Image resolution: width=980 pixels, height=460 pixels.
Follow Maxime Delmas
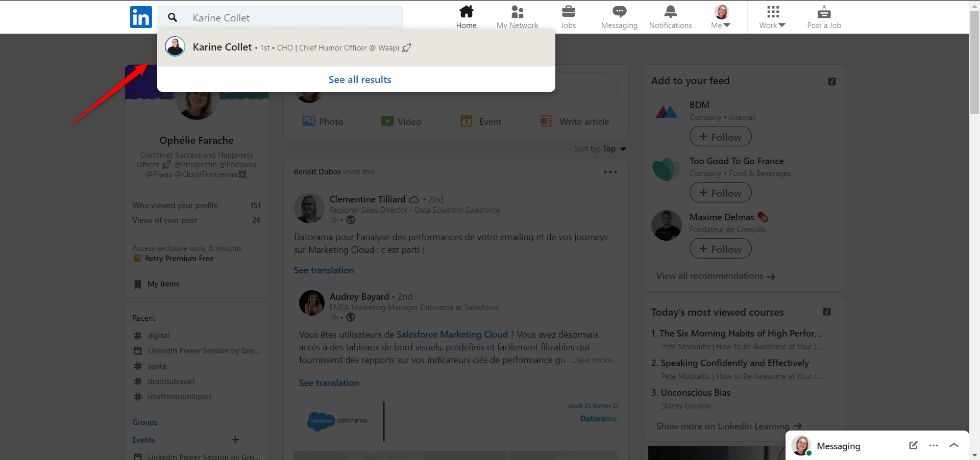tap(720, 249)
